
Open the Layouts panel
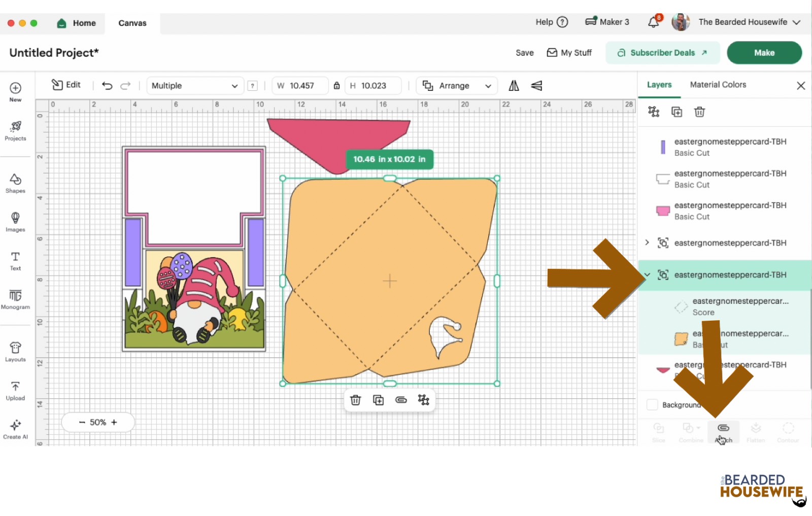tap(15, 352)
